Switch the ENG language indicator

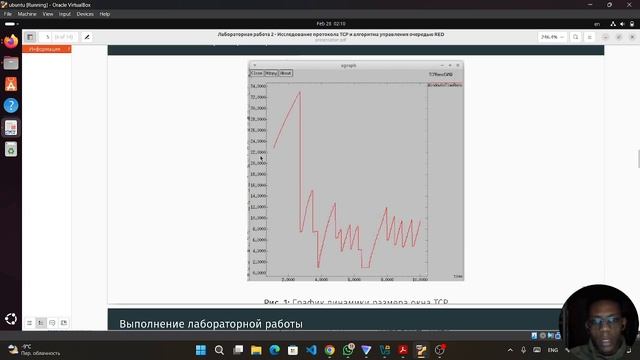click(x=553, y=350)
